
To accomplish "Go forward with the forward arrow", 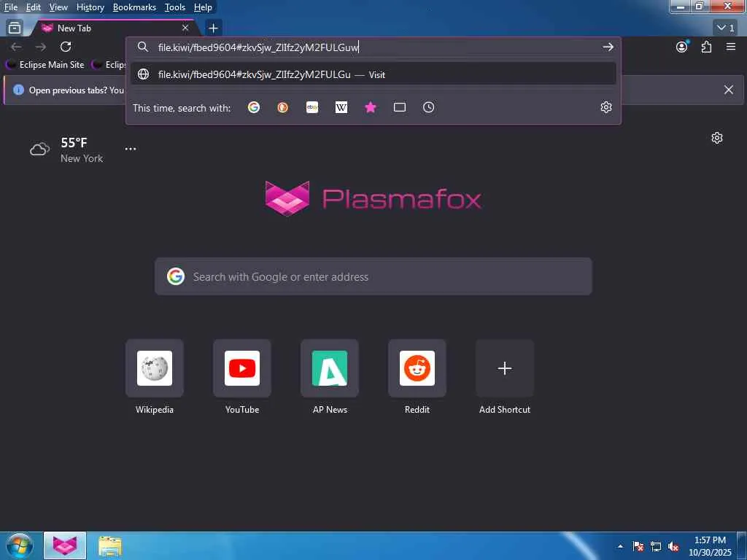I will (x=41, y=47).
